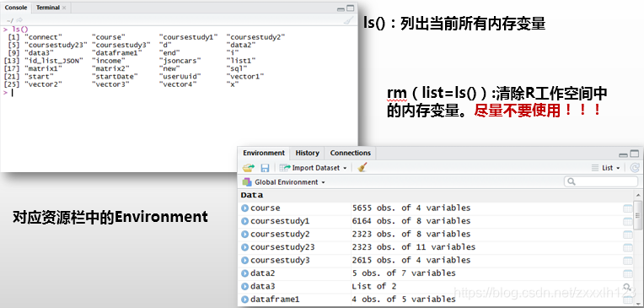The width and height of the screenshot is (644, 308).
Task: Clear the console with the broom icon
Action: coord(348,20)
